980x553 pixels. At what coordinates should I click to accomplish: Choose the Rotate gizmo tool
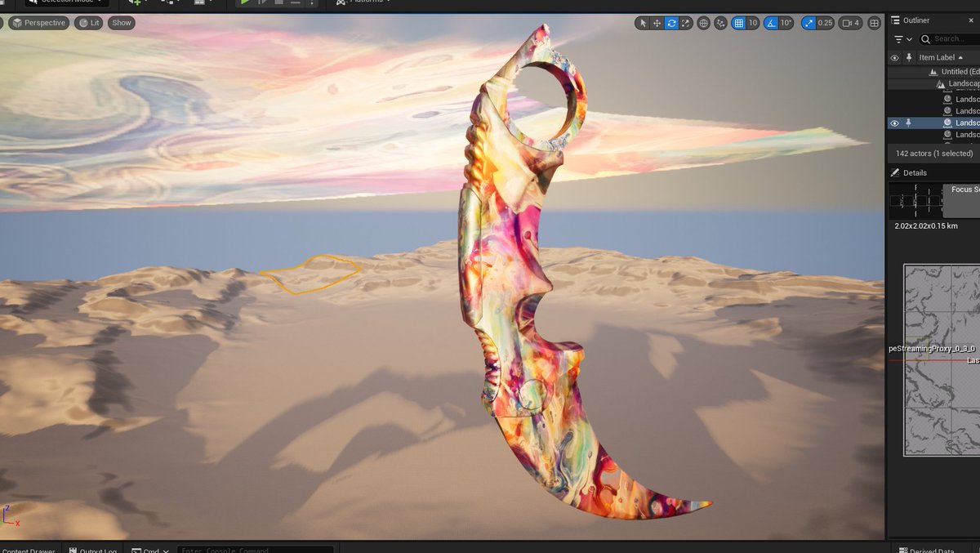(670, 23)
